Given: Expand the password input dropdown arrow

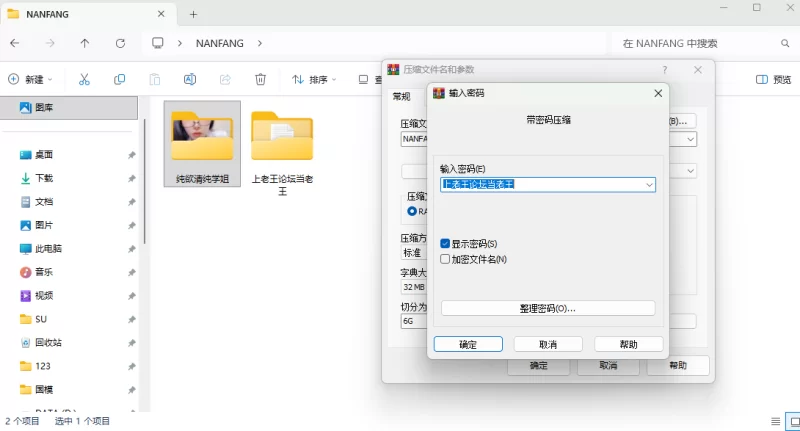Looking at the screenshot, I should pos(649,185).
